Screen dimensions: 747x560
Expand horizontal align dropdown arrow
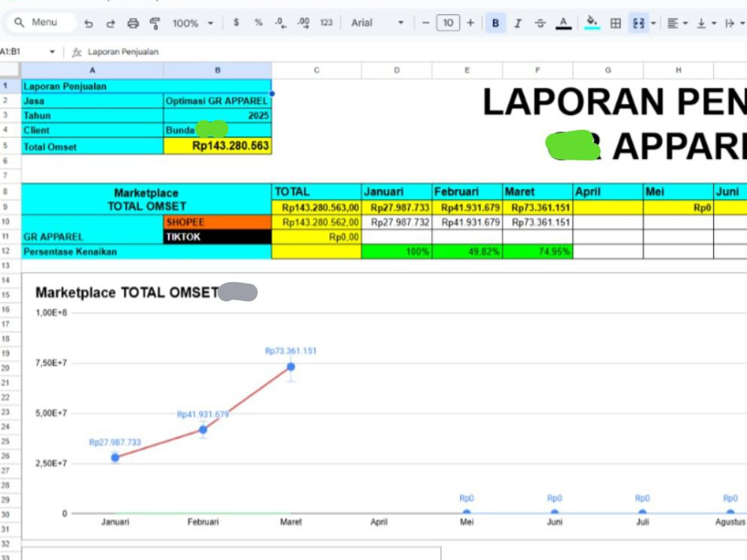click(685, 23)
